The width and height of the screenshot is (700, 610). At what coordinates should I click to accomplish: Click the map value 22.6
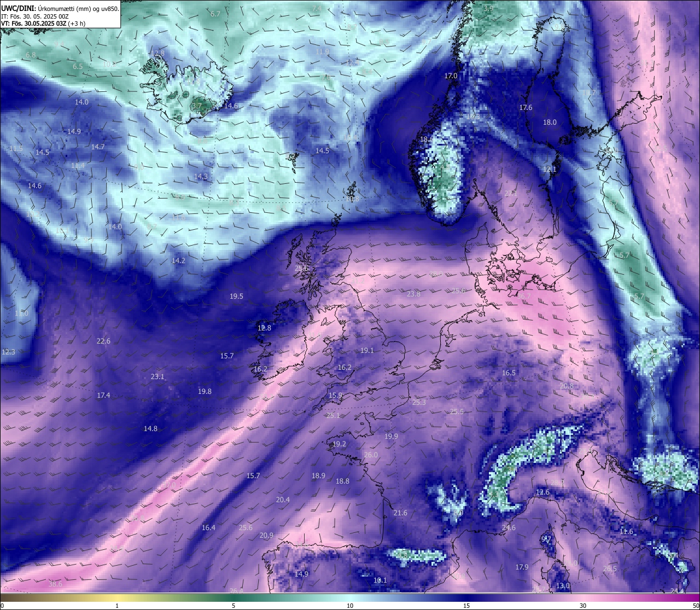[103, 341]
